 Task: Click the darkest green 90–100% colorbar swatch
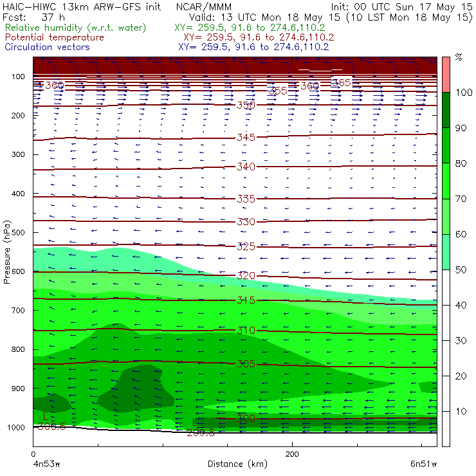[446, 110]
